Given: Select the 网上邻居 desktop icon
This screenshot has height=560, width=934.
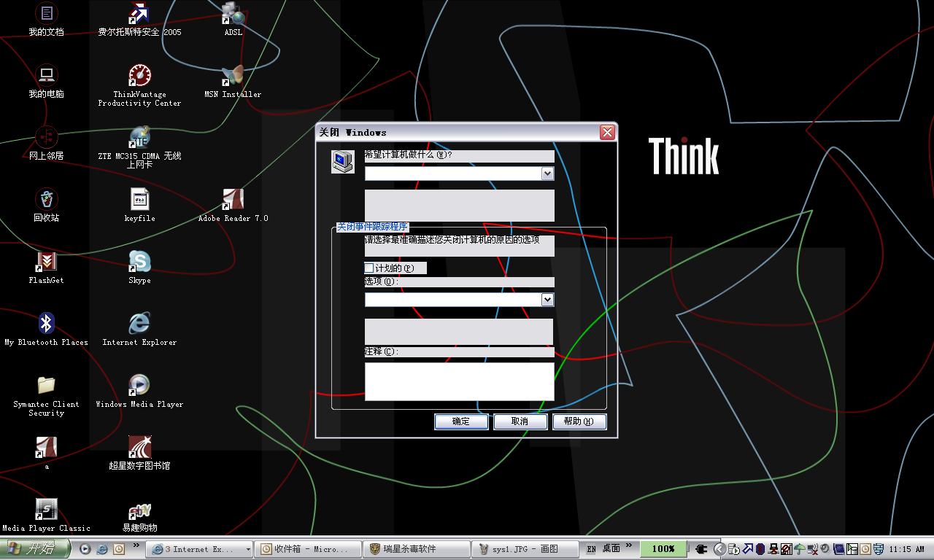Looking at the screenshot, I should pos(46,143).
